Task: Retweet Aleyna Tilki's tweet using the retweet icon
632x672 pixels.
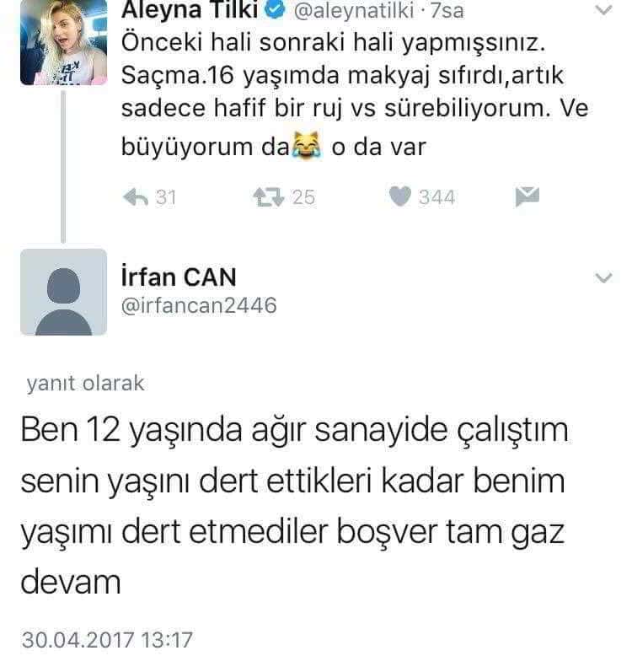Action: (269, 197)
